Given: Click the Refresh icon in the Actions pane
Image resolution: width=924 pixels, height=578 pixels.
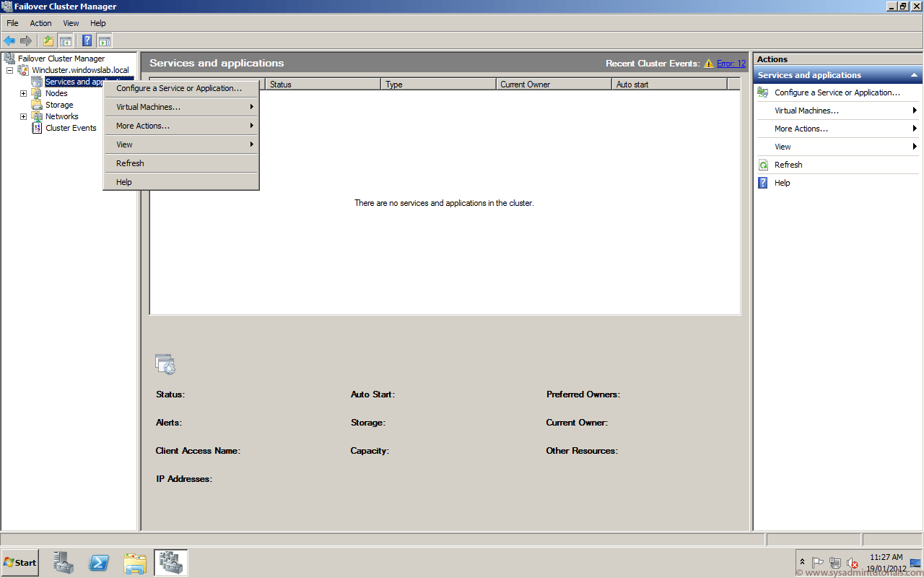Looking at the screenshot, I should pos(763,165).
